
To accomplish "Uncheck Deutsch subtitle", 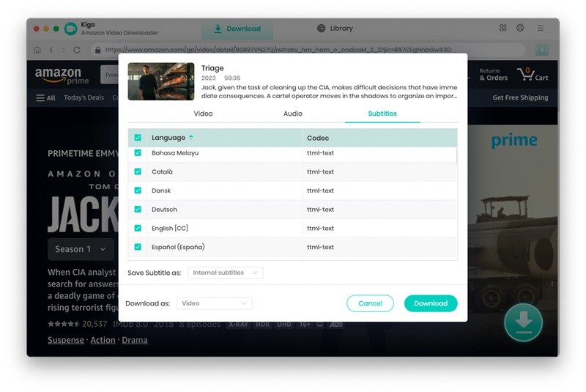I will click(x=138, y=210).
